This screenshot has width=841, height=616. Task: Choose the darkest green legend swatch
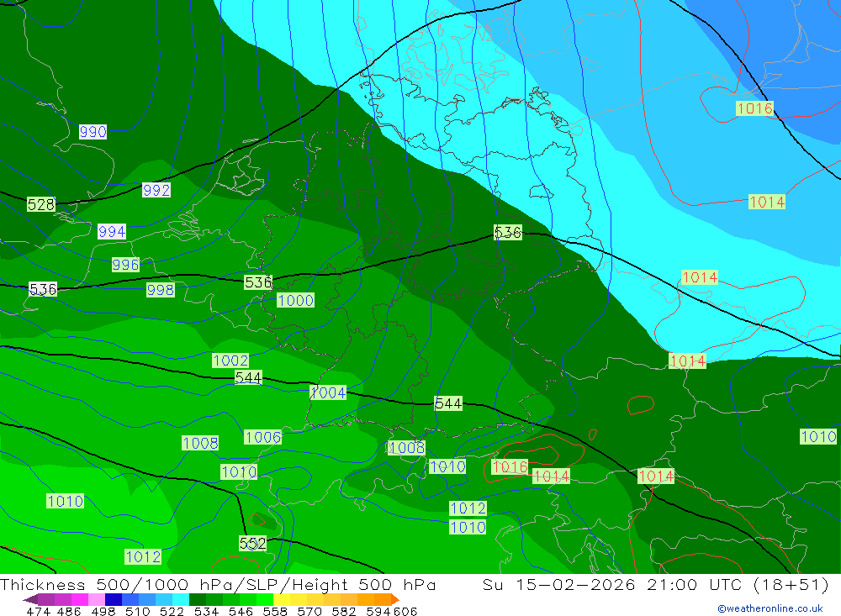point(198,599)
